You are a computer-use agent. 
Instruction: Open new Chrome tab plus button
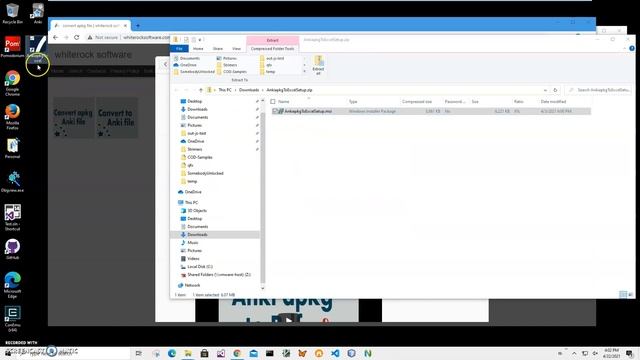(138, 26)
